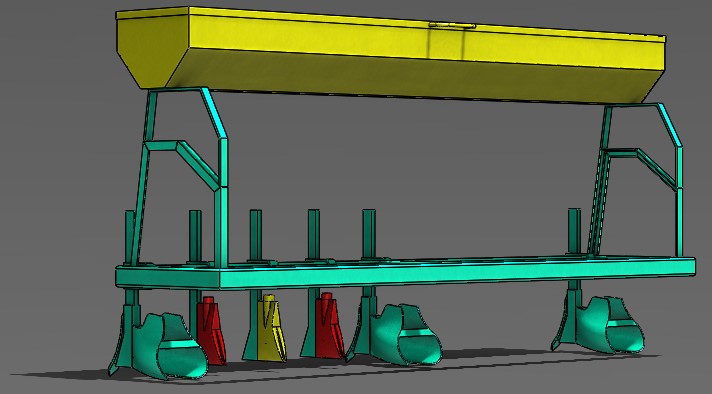Click the small handle on hopper lid
The height and width of the screenshot is (394, 712).
tap(452, 26)
